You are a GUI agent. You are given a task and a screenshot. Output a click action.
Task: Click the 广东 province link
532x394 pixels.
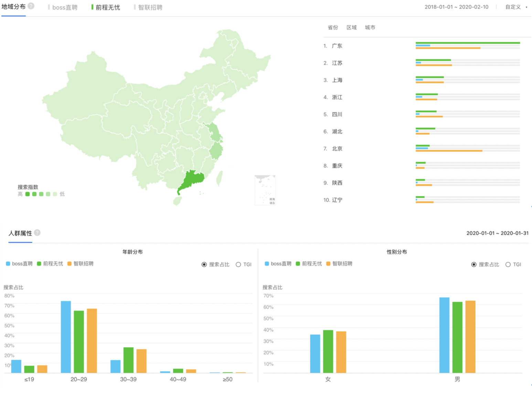337,45
